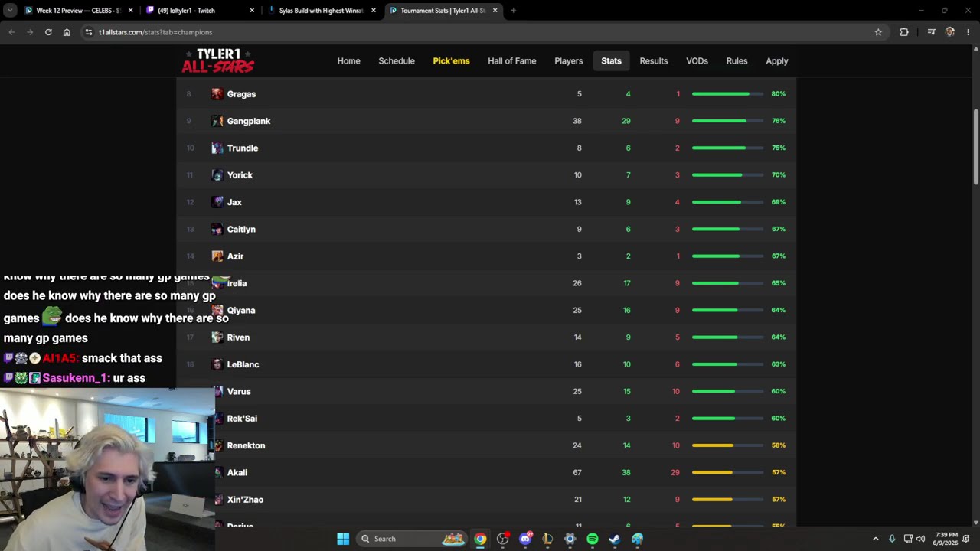Screen dimensions: 980x551
Task: Open a new browser tab with plus
Action: 513,11
